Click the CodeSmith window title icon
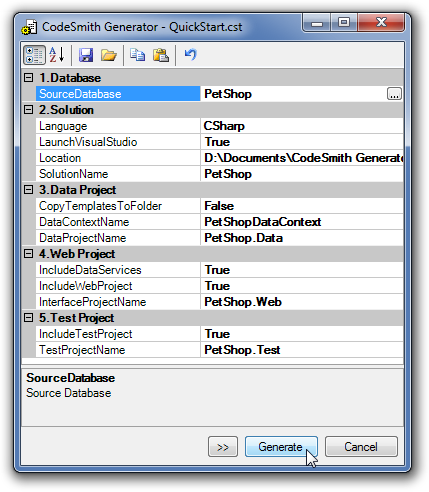Image resolution: width=429 pixels, height=492 pixels. (29, 27)
